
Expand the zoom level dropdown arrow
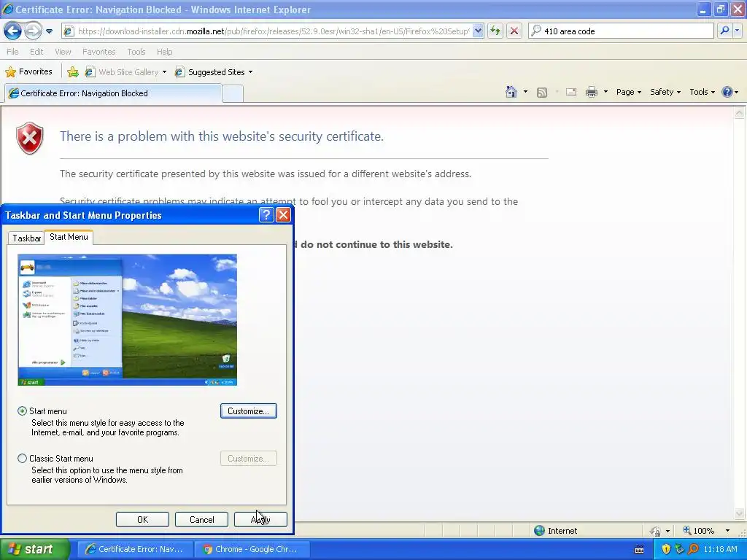[727, 531]
